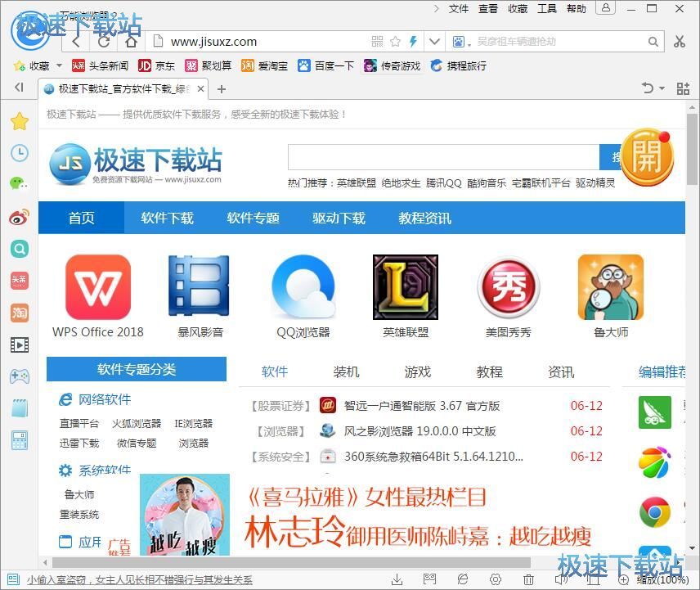Open the sidebar Weibo icon
700x590 pixels.
pyautogui.click(x=20, y=217)
